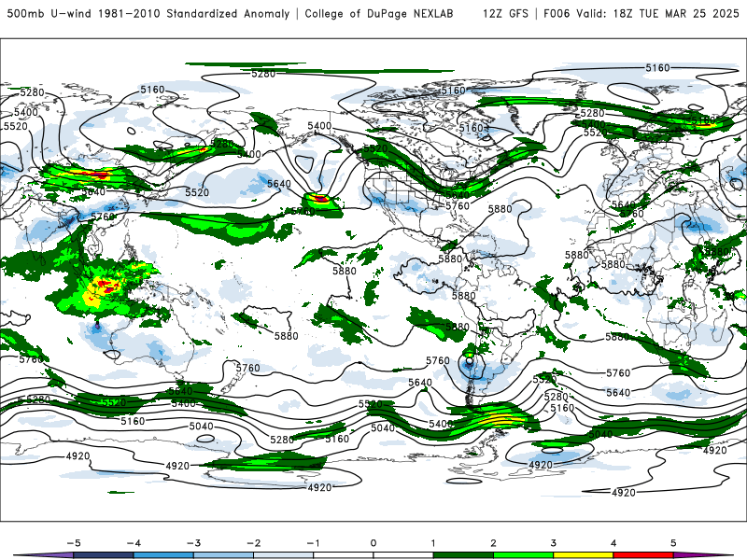Choose the palest blue -2 to -1 colorbar segment
Image resolution: width=747 pixels, height=560 pixels.
pos(284,555)
